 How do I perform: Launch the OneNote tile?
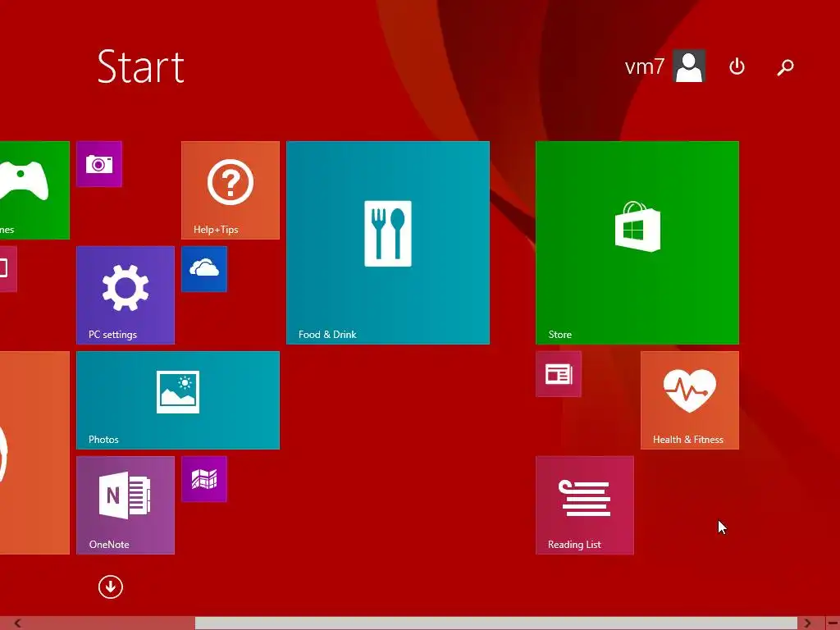pos(126,505)
